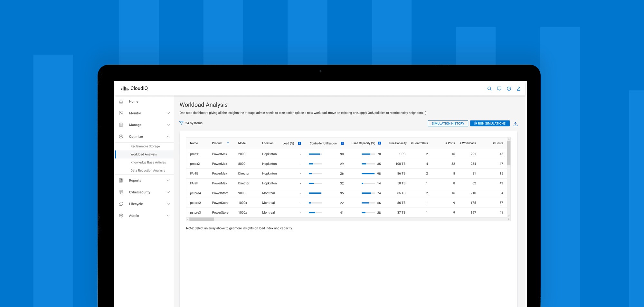Click the Cybersecurity shield icon

(121, 192)
